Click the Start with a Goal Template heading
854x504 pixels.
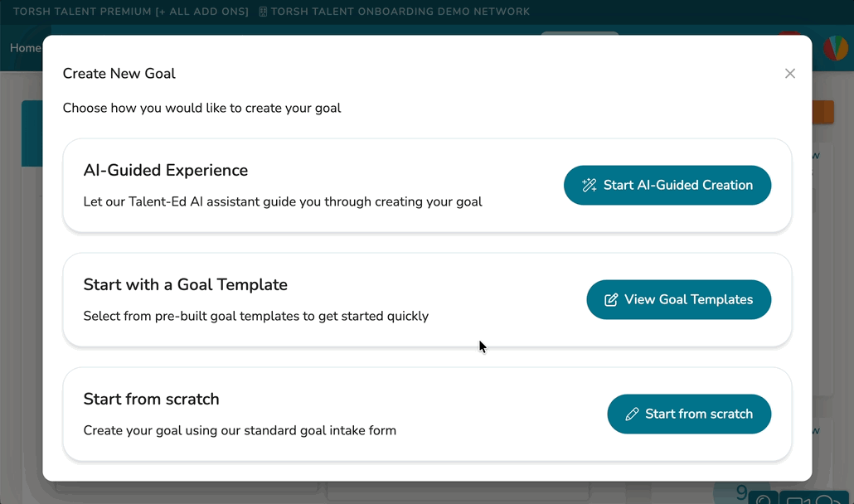[186, 285]
